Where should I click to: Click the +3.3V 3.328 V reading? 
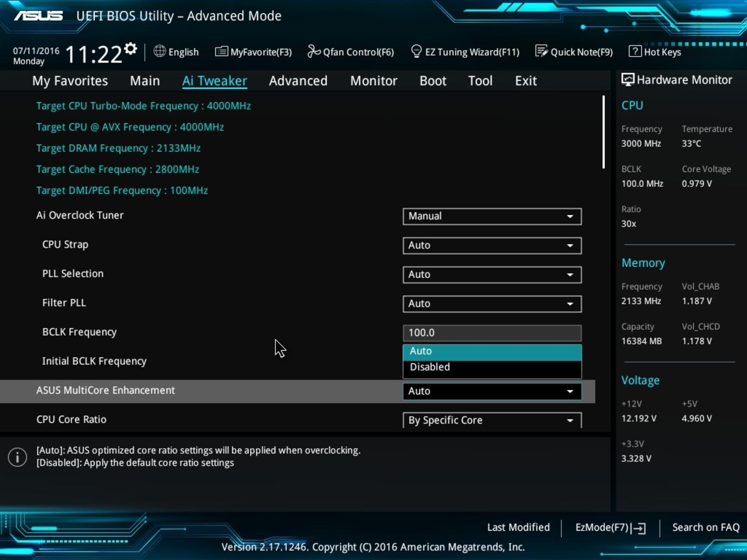point(636,458)
